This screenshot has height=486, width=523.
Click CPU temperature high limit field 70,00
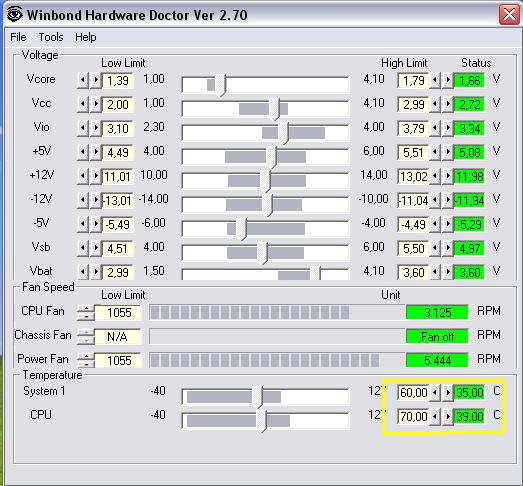click(413, 417)
